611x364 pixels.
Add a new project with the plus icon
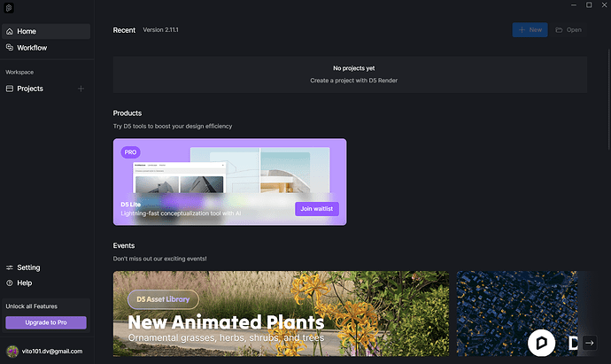(81, 89)
